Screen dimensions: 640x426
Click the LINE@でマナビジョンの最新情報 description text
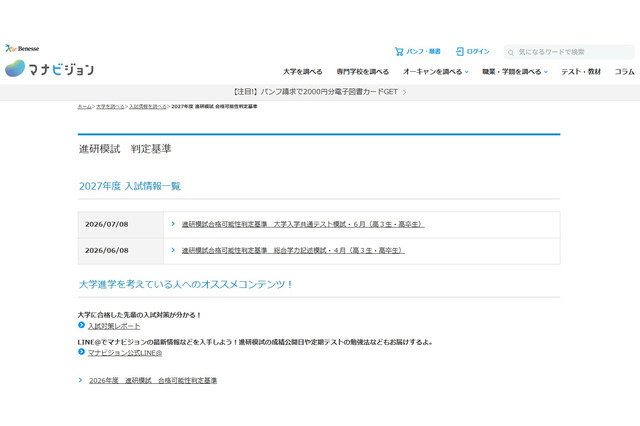[255, 342]
